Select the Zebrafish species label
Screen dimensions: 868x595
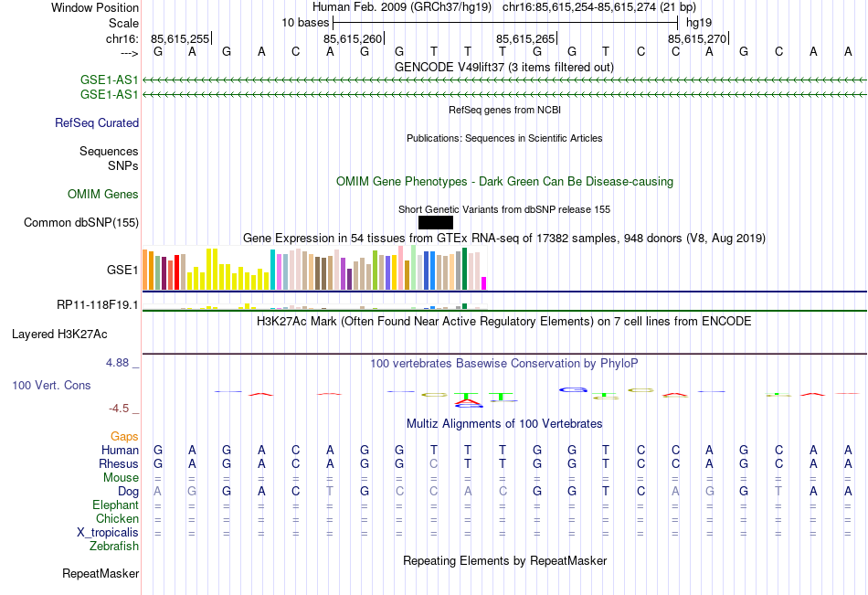(114, 547)
